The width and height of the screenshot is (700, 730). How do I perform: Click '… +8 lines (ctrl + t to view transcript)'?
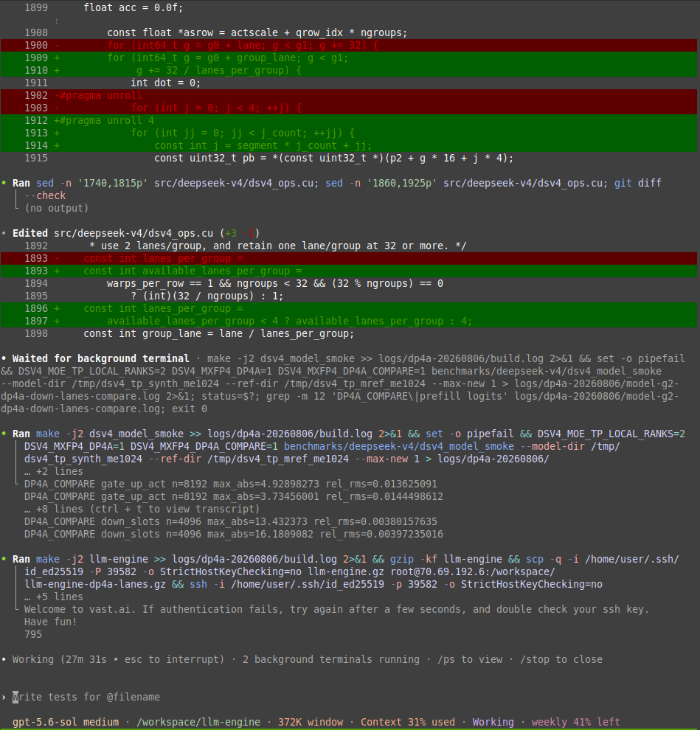click(x=142, y=509)
